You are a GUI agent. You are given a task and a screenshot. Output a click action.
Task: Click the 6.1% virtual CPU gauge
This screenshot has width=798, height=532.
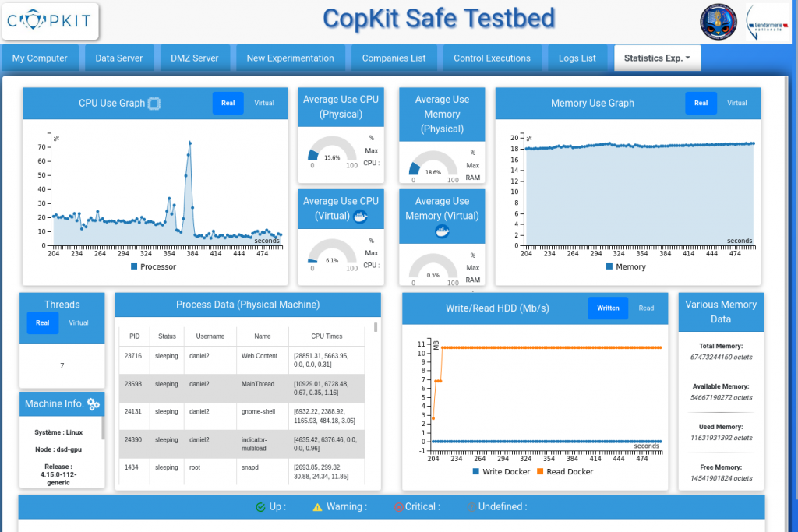[332, 252]
